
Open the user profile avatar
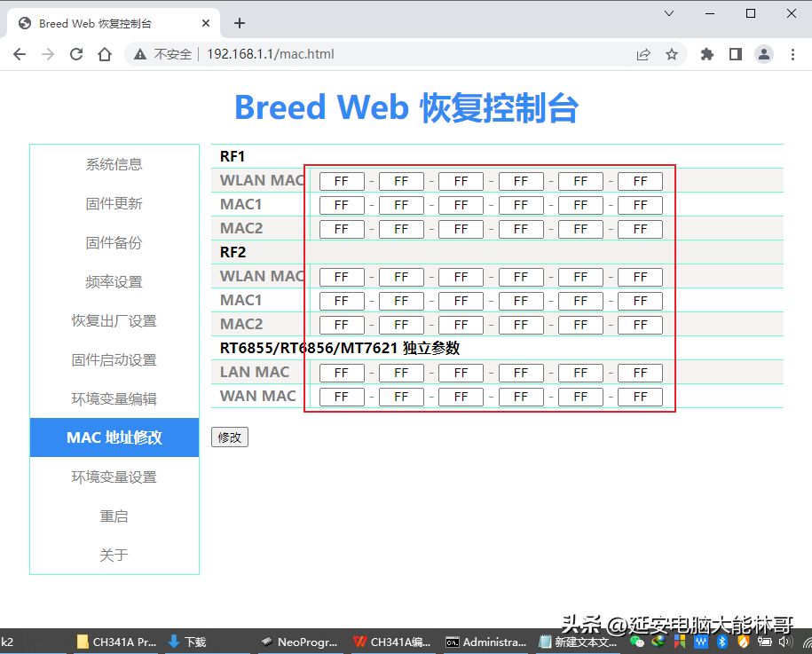tap(764, 54)
